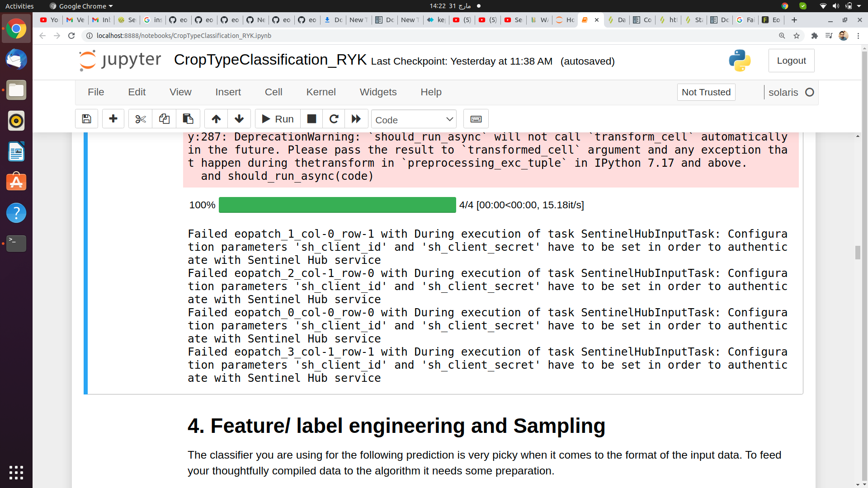Screen dimensions: 868x488
Task: Open the Google Chrome menu in top bar
Action: (80, 6)
